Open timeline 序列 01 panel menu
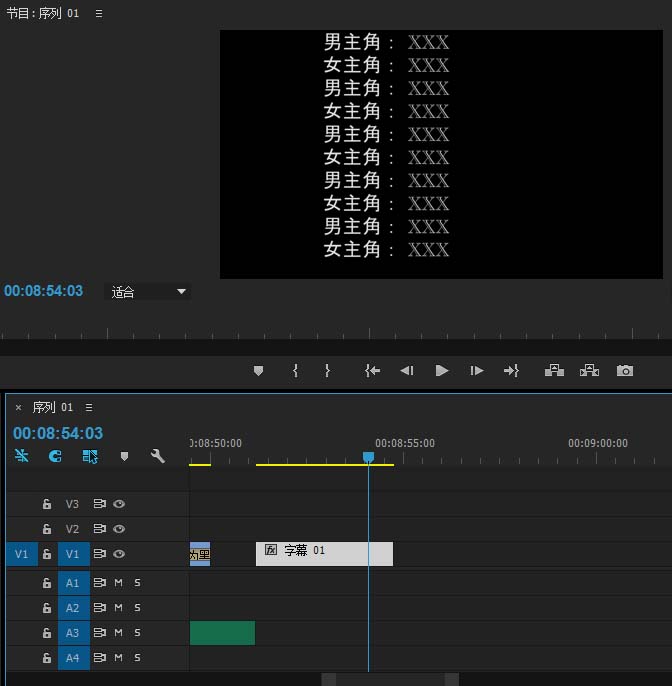 89,407
